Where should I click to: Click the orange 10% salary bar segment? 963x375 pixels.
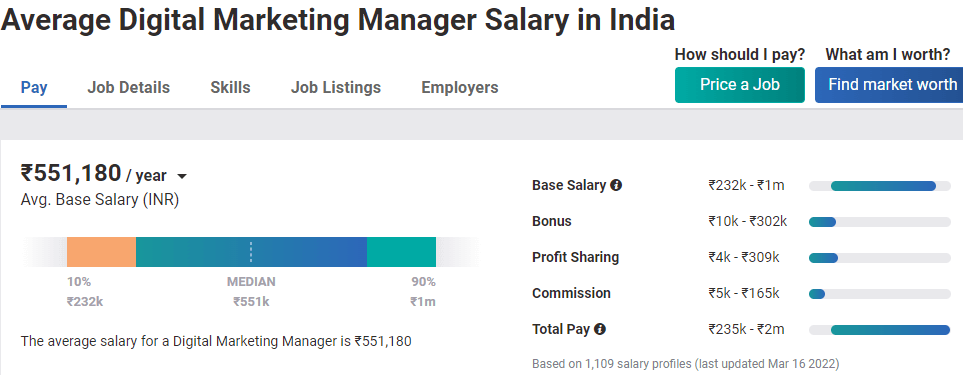click(101, 252)
